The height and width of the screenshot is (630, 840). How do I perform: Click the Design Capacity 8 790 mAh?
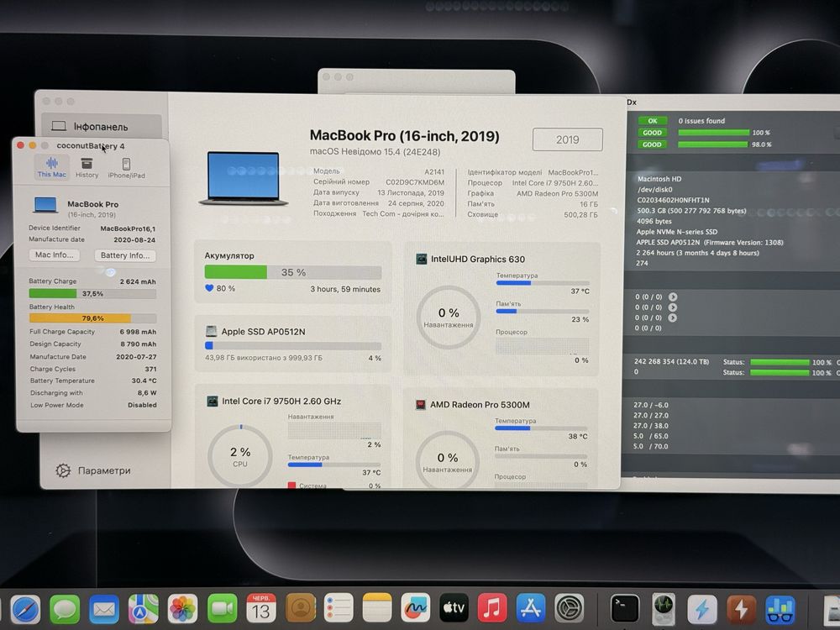[x=139, y=344]
